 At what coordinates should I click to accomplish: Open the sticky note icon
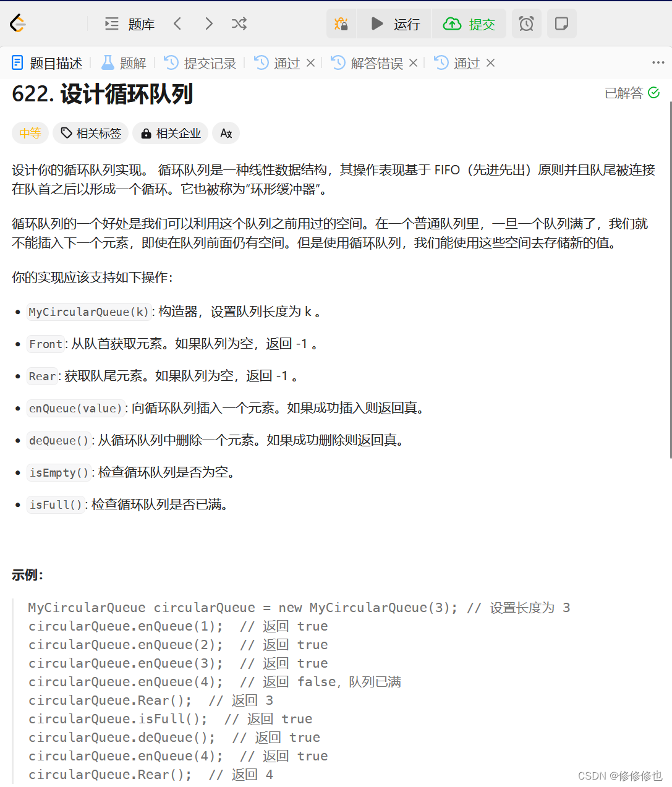coord(561,24)
